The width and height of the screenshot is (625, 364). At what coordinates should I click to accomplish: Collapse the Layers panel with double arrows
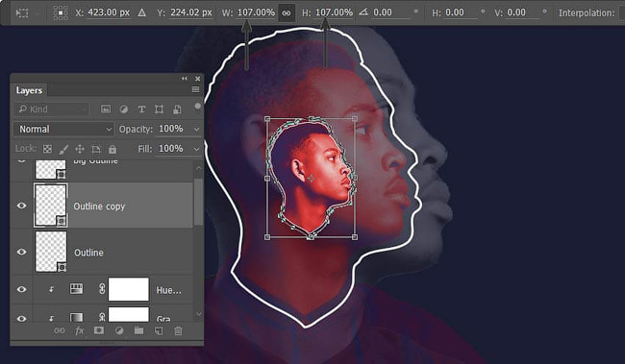185,79
